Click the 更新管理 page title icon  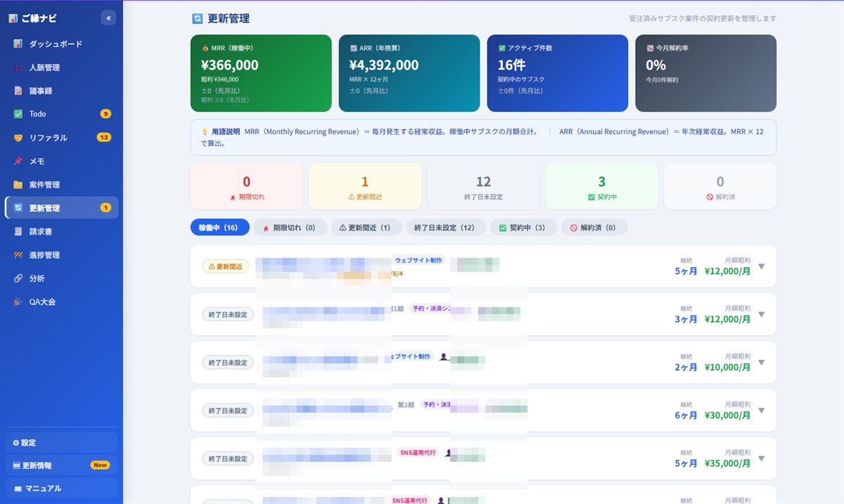197,19
